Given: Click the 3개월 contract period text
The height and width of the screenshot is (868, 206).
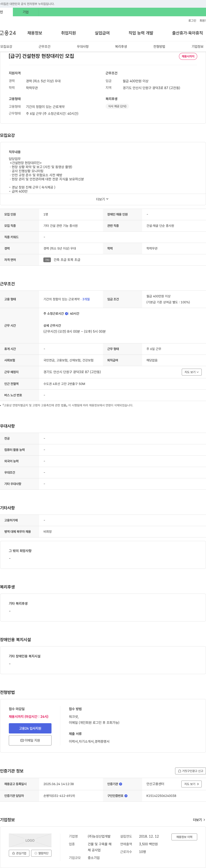Looking at the screenshot, I should tap(86, 299).
